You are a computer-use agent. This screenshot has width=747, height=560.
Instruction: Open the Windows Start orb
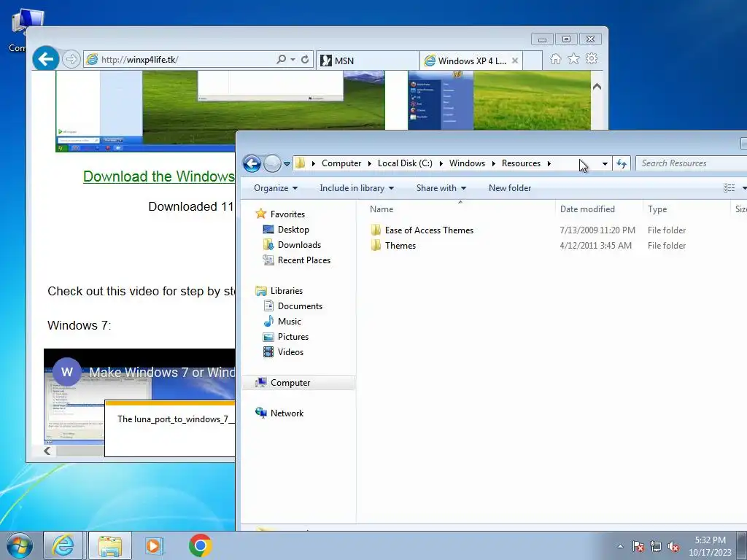point(20,545)
